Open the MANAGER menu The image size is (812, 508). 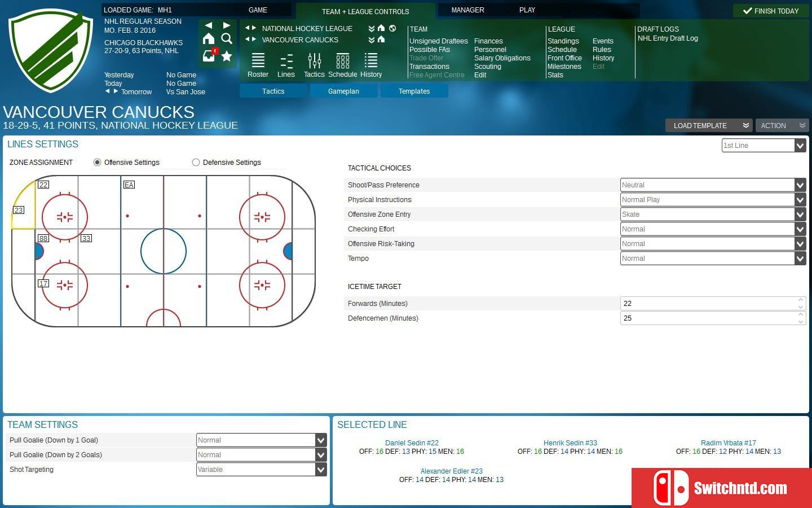pyautogui.click(x=467, y=10)
